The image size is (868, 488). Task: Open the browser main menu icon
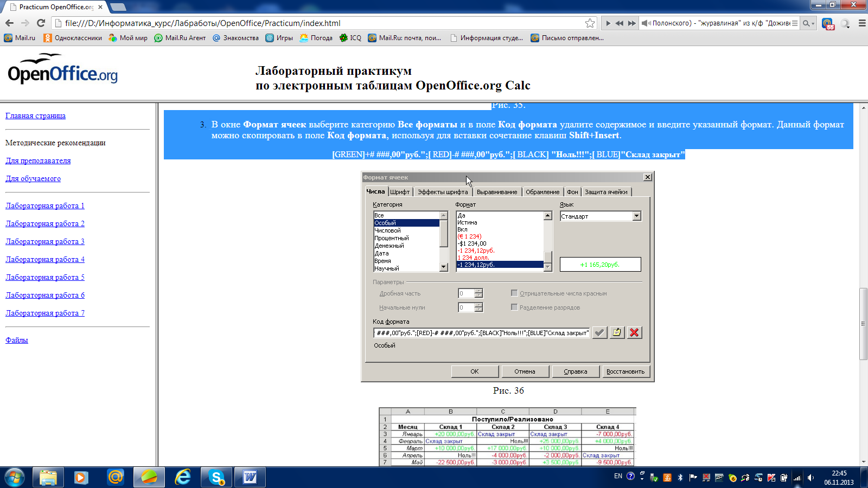pos(862,23)
